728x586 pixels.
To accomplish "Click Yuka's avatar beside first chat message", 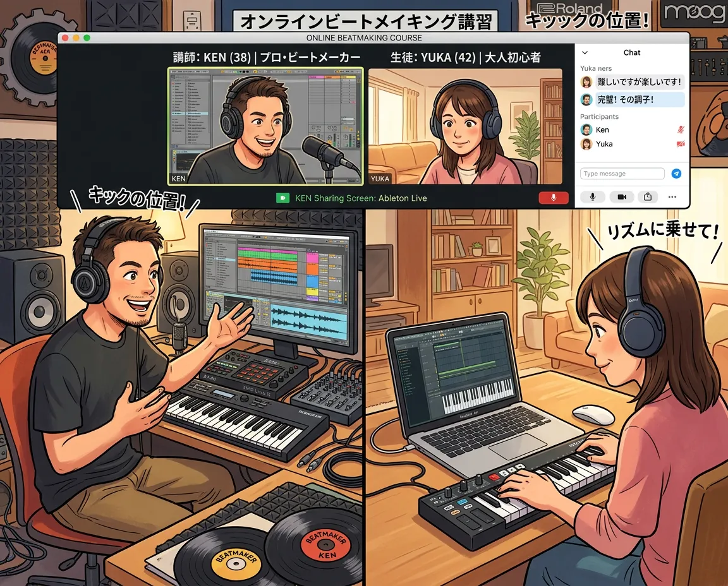I will tap(586, 82).
